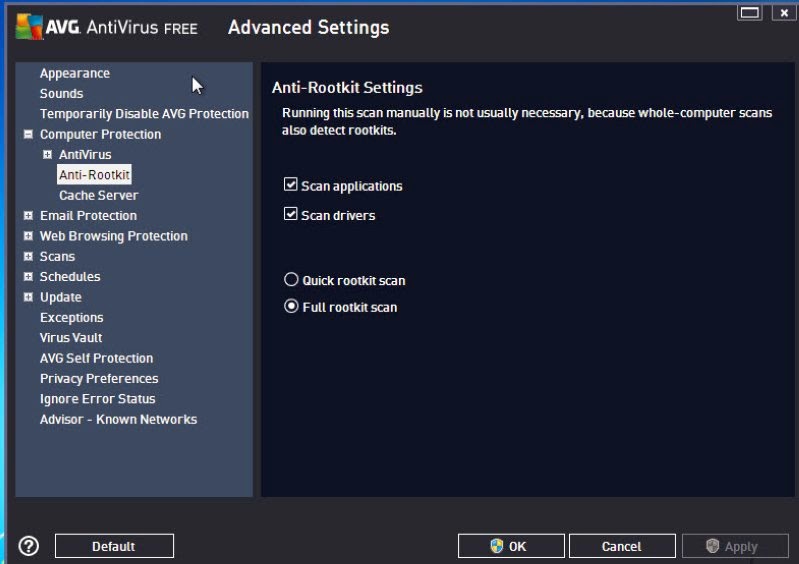The image size is (799, 564).
Task: Open Advisor - Known Networks settings
Action: tap(119, 419)
